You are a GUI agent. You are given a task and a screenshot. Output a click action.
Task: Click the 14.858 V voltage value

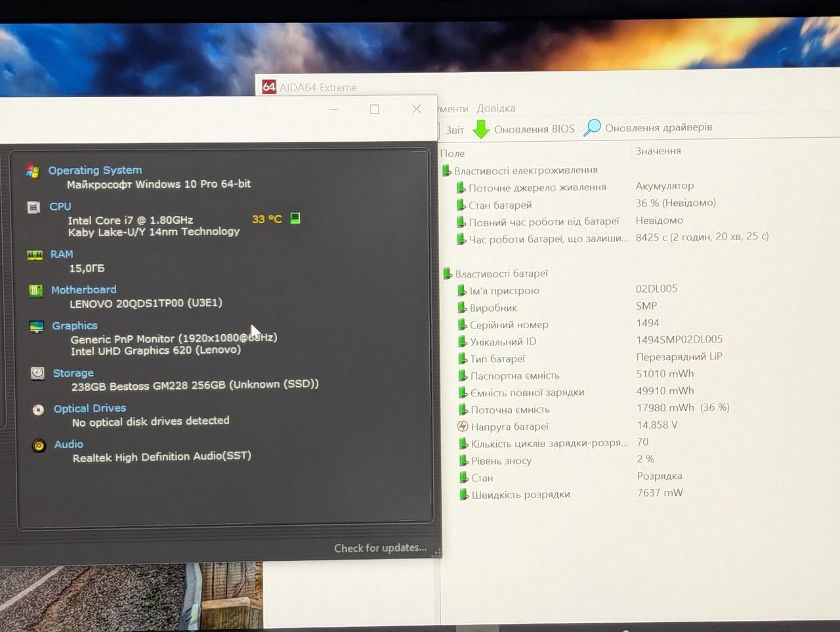coord(657,425)
